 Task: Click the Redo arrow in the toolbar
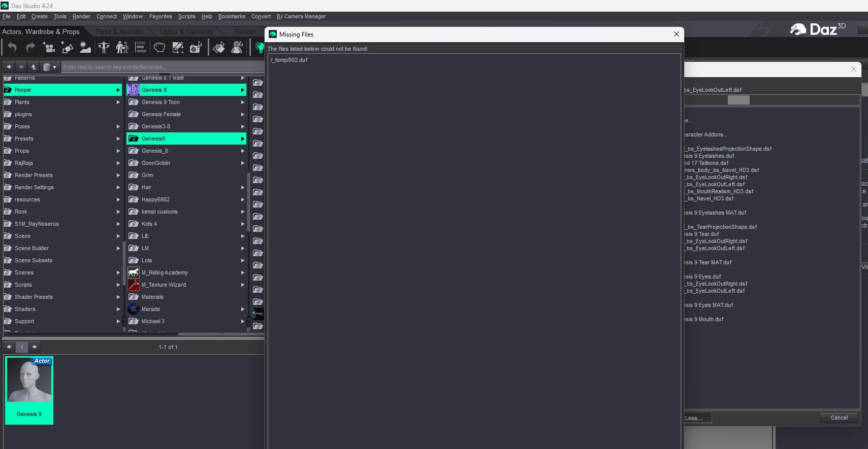click(x=30, y=48)
